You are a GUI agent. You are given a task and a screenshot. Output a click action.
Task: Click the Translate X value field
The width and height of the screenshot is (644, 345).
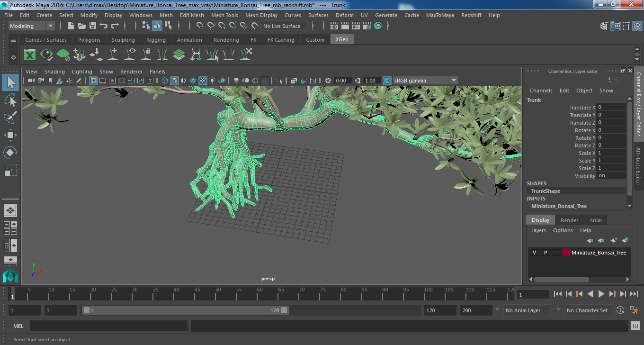tap(611, 108)
